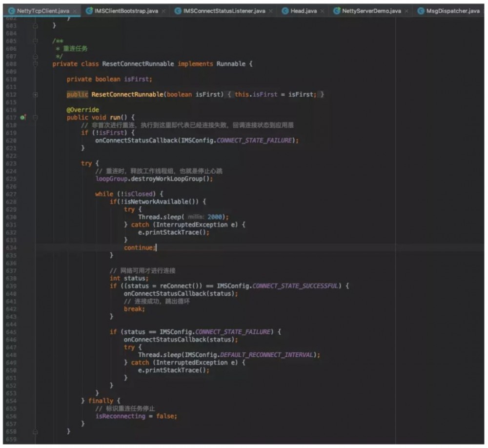The height and width of the screenshot is (448, 488).
Task: Click 'int status;' declaration on line 638
Action: point(129,278)
